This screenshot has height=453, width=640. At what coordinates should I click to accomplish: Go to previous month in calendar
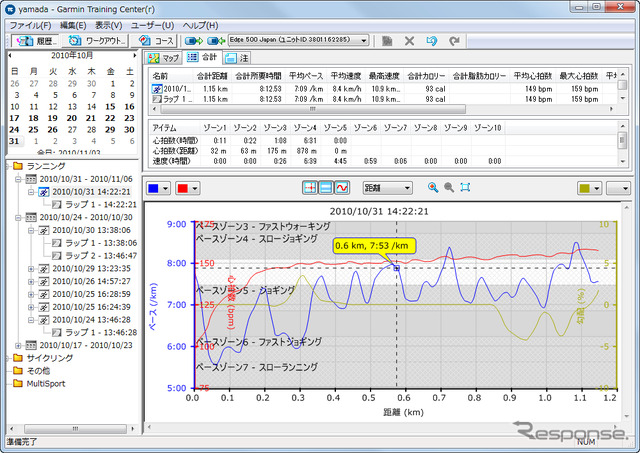(10, 55)
